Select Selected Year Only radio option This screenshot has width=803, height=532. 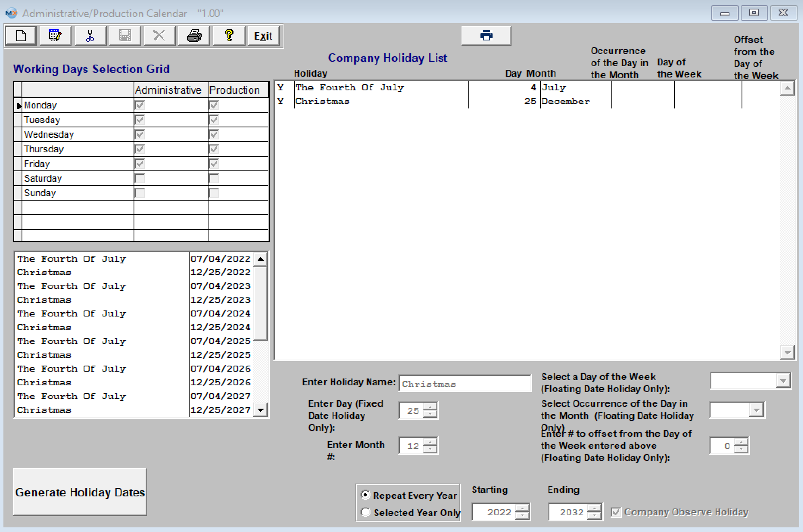pyautogui.click(x=365, y=512)
